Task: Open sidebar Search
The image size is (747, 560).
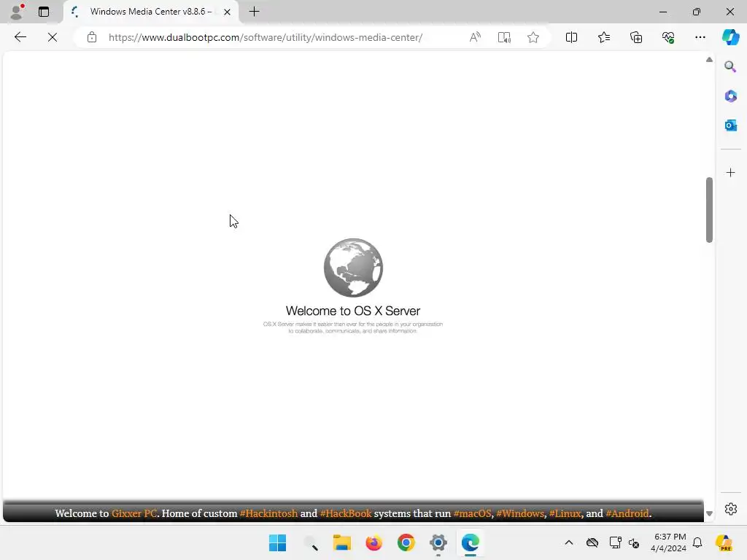Action: coord(730,66)
